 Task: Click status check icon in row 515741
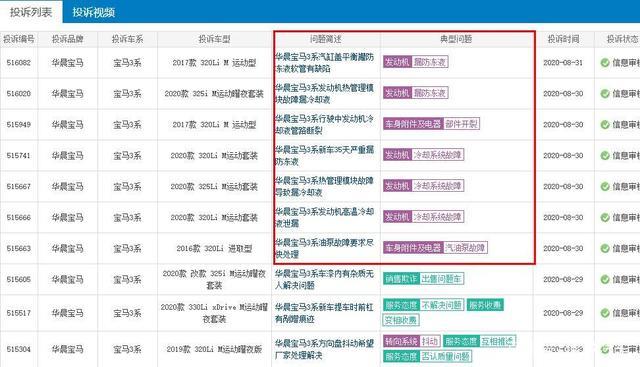(x=605, y=156)
